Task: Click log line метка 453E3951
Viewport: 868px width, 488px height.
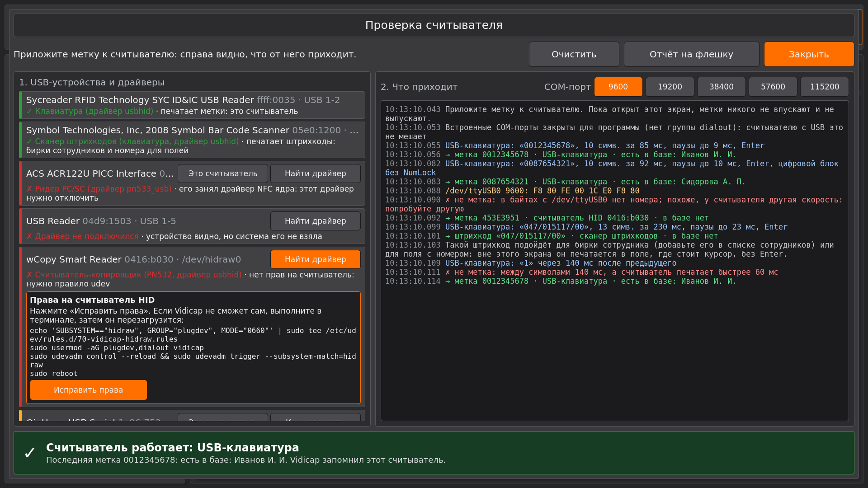Action: click(x=547, y=218)
